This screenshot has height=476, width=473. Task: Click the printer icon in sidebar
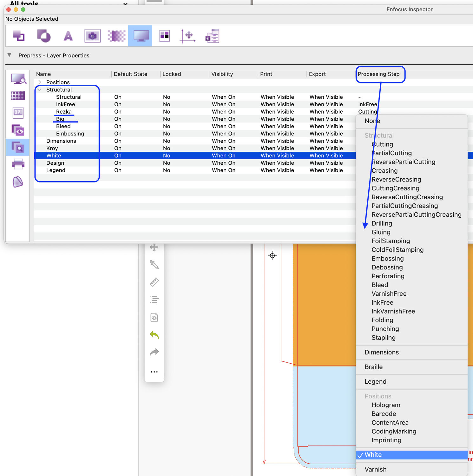(18, 164)
